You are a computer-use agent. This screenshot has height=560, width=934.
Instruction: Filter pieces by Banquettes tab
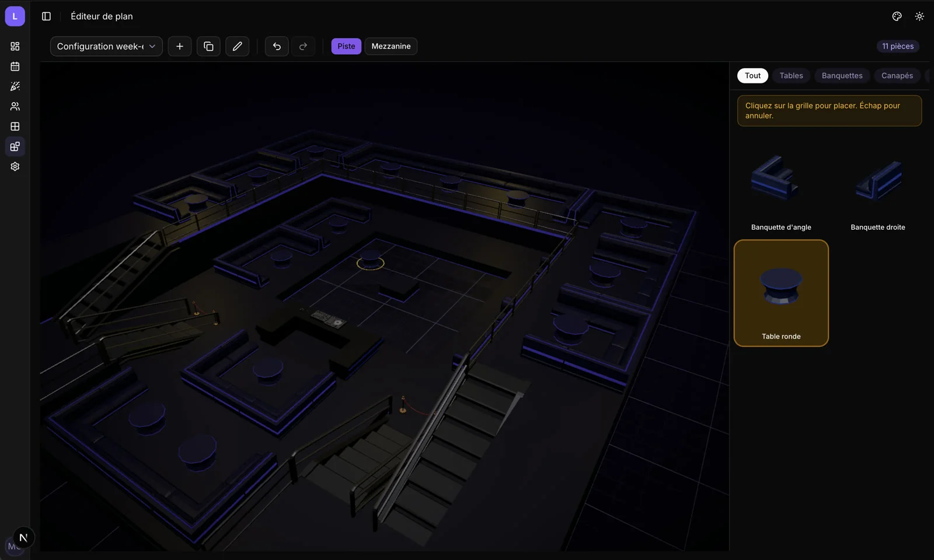click(842, 75)
